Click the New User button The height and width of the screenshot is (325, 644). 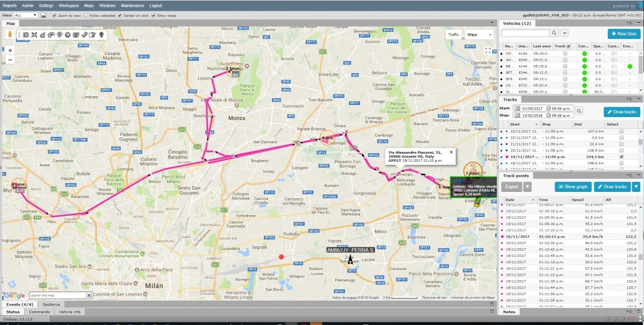[623, 34]
